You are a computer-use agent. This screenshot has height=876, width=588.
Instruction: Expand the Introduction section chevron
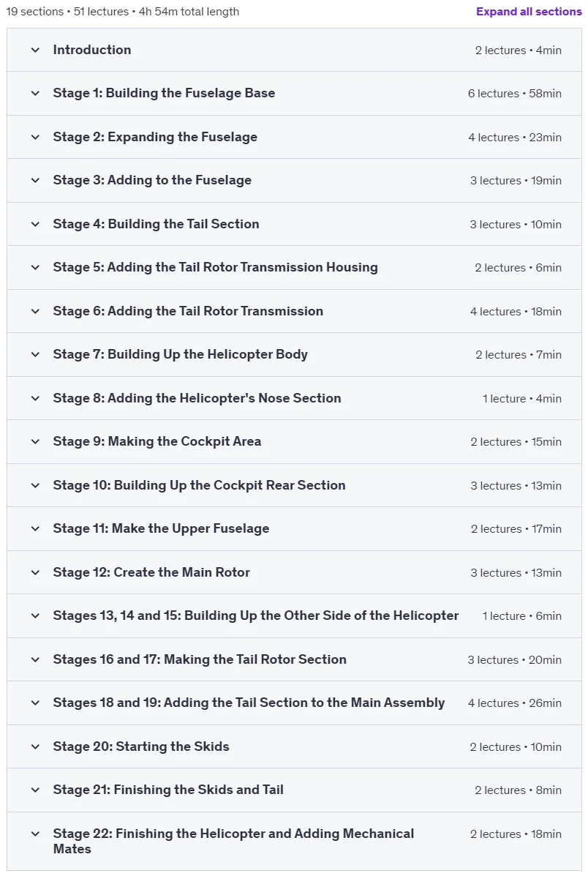[35, 50]
